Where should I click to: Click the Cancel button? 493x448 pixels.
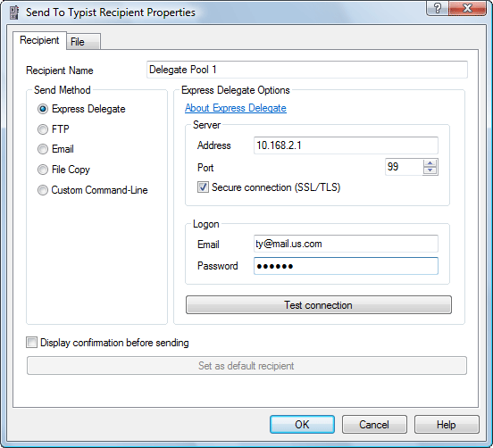(374, 425)
